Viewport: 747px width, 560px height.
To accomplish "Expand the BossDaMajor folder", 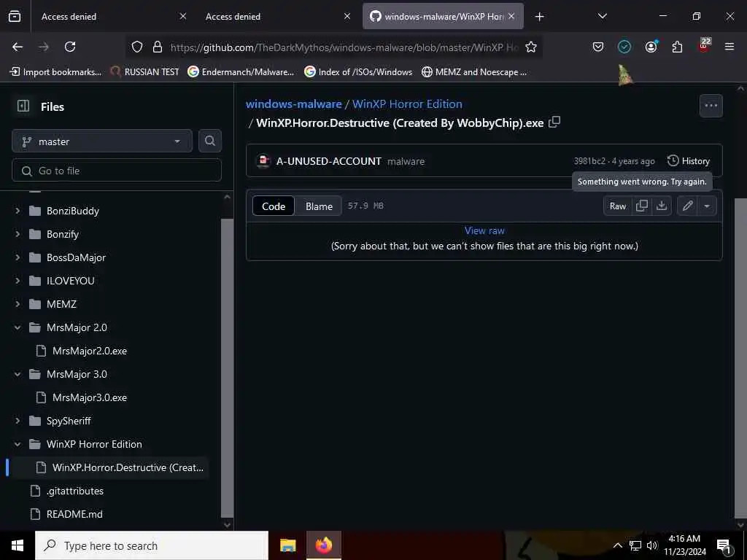I will (18, 257).
